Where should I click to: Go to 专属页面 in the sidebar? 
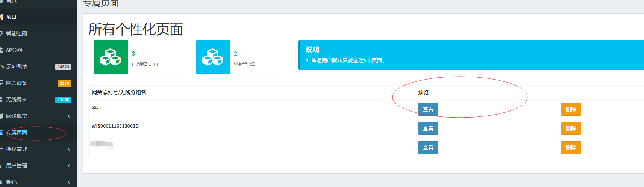click(17, 133)
